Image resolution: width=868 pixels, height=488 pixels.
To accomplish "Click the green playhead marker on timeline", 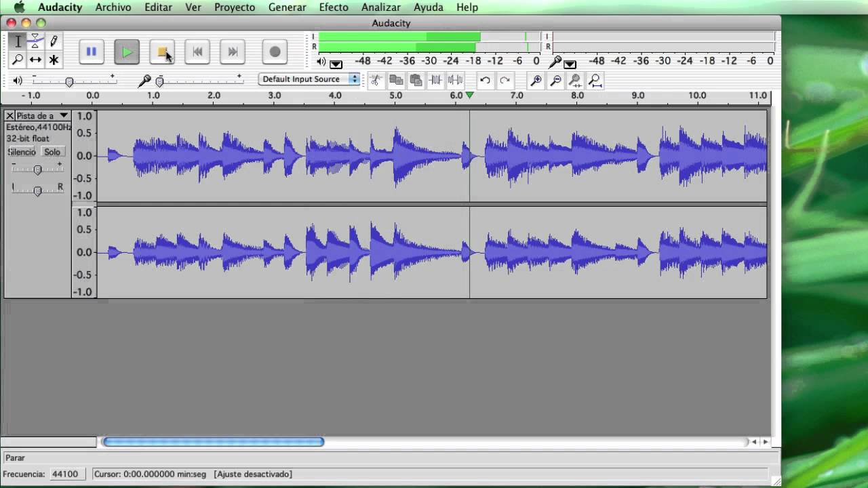I will pos(469,96).
